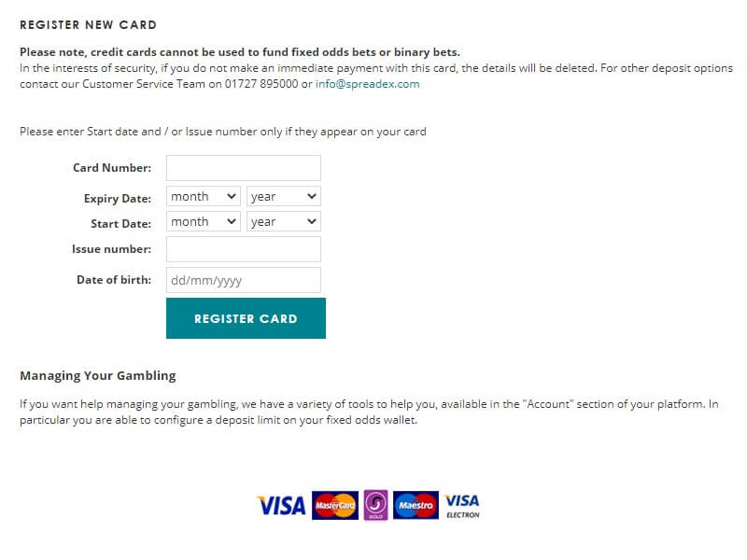
Task: Click the Issue number label
Action: point(111,248)
